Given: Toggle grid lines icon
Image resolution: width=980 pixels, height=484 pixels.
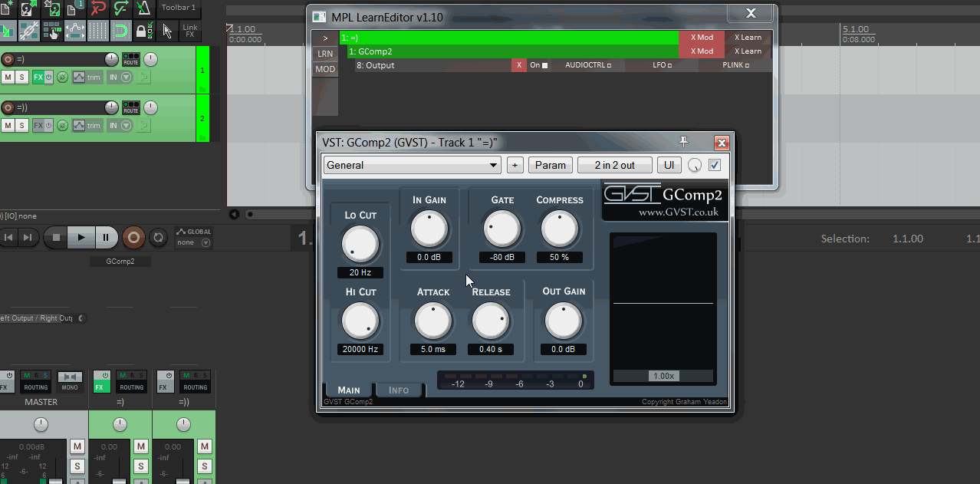Looking at the screenshot, I should click(x=98, y=31).
